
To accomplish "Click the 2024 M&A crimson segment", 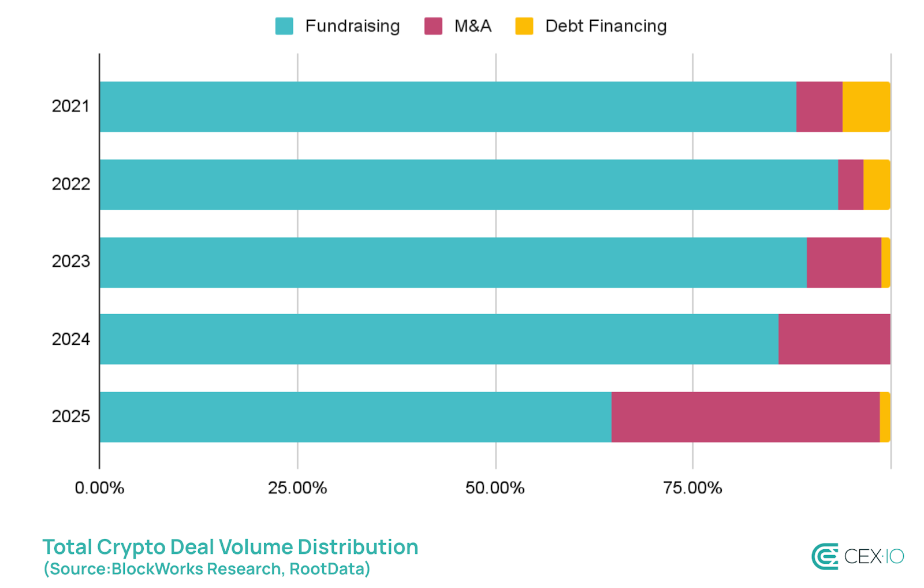I will pos(834,339).
